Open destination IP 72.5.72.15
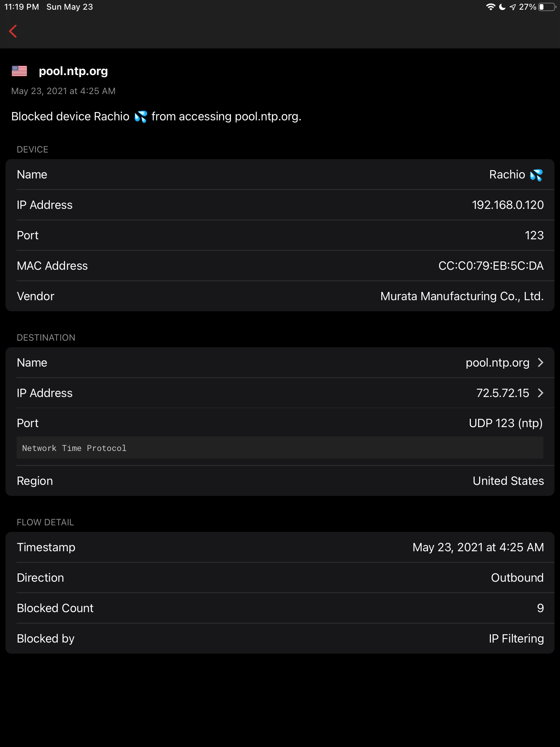Screen dimensions: 560x747 point(503,393)
